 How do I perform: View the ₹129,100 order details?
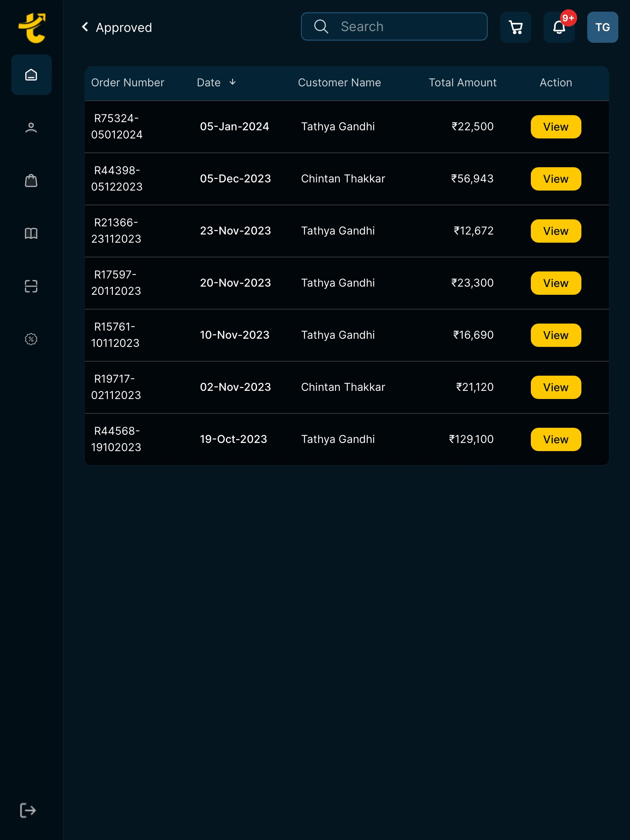pos(556,439)
